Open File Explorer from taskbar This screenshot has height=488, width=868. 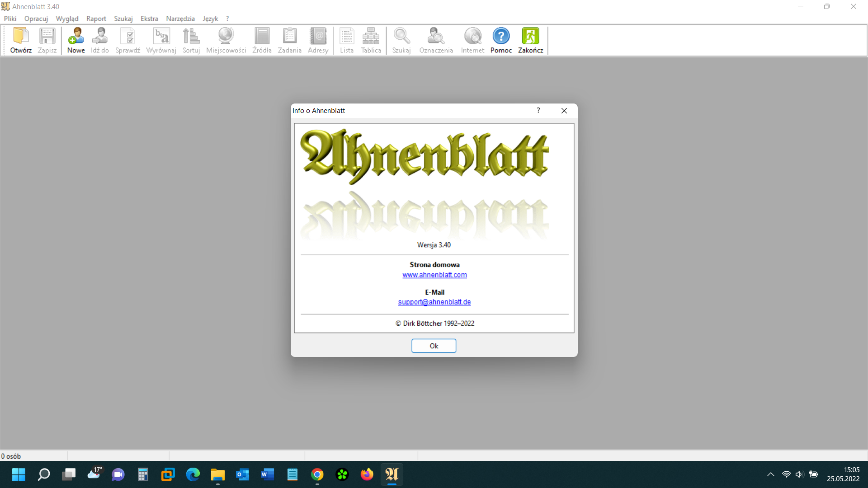point(218,474)
